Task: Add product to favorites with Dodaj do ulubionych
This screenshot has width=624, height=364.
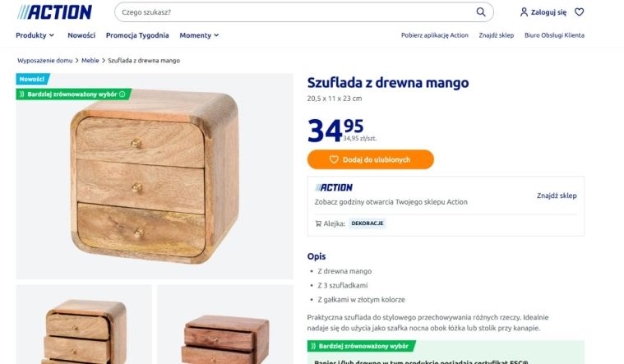Action: [371, 159]
